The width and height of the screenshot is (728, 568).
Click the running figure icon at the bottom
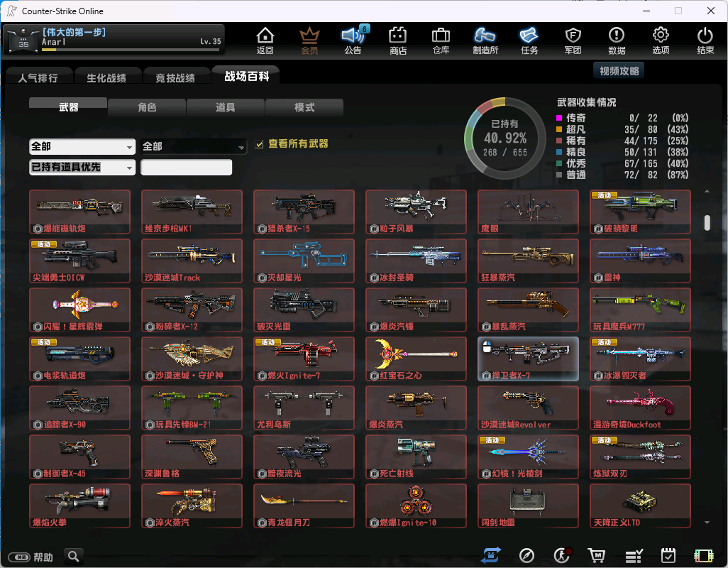click(x=562, y=555)
